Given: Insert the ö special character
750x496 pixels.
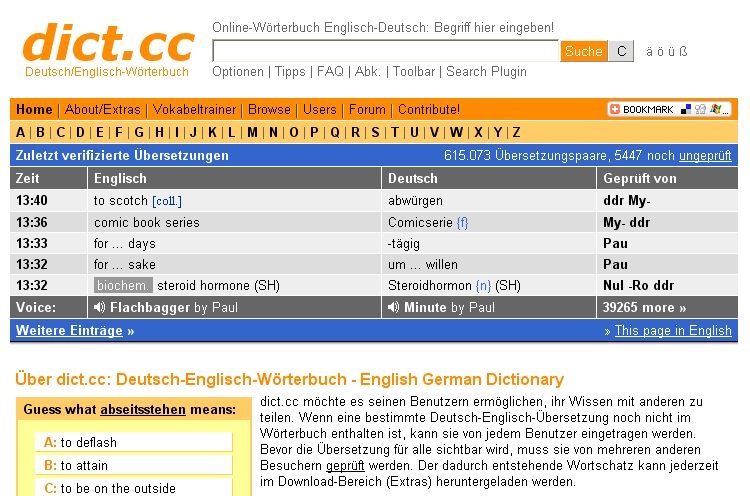Looking at the screenshot, I should coord(661,51).
